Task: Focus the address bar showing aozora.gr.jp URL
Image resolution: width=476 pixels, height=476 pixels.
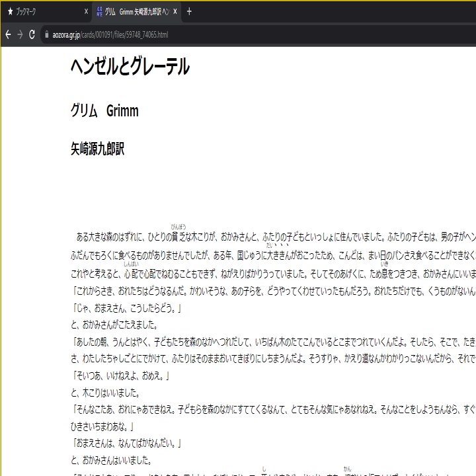Action: point(258,34)
